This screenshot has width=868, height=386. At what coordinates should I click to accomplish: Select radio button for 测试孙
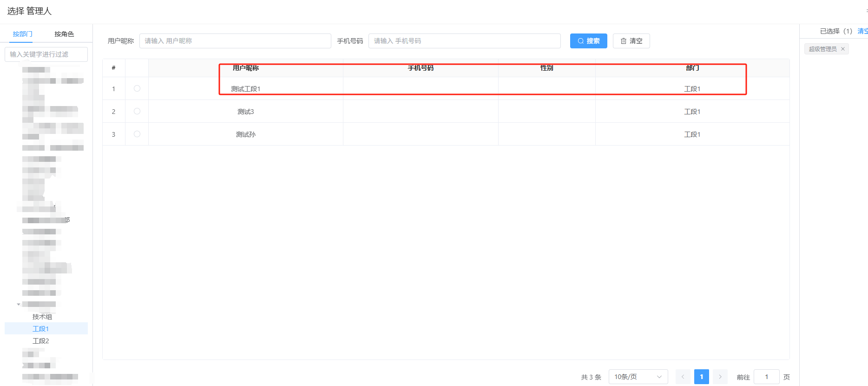point(137,134)
